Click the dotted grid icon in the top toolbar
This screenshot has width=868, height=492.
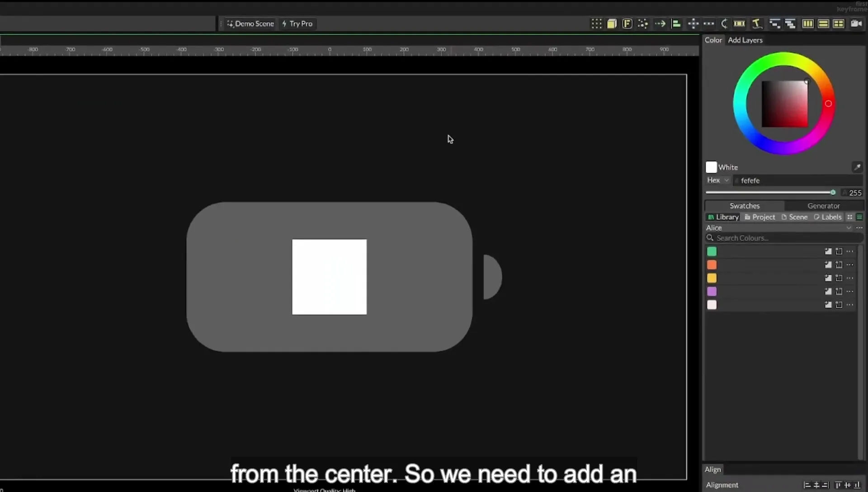pyautogui.click(x=596, y=24)
